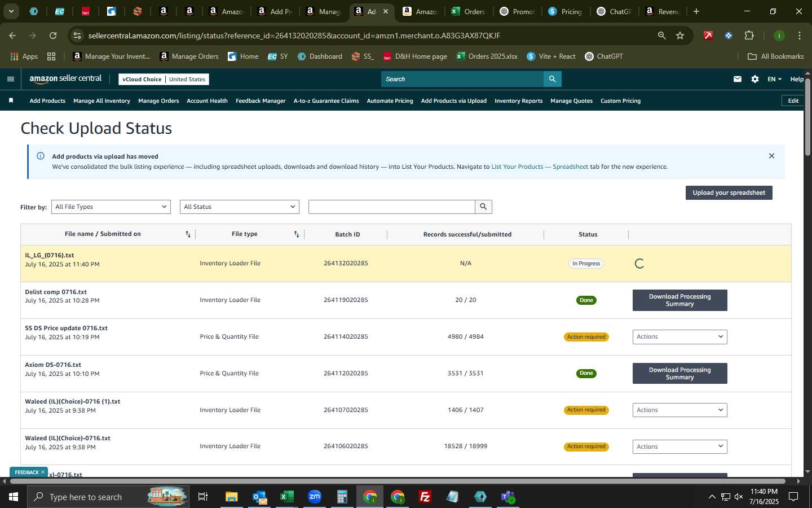Click Upload your spreadsheet button
812x508 pixels.
click(x=729, y=192)
